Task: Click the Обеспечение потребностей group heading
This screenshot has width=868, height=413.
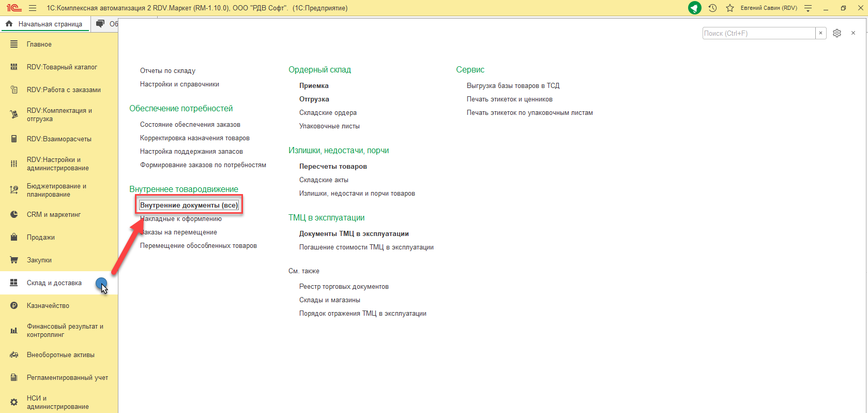Action: point(181,109)
